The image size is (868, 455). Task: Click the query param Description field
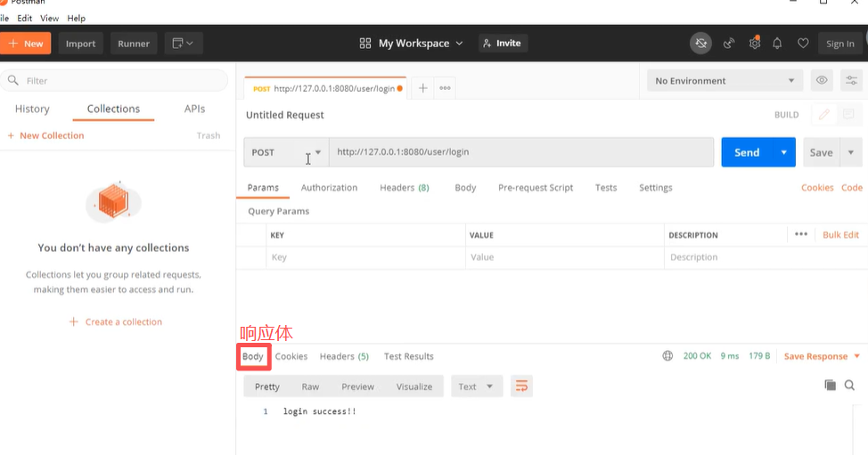point(766,257)
